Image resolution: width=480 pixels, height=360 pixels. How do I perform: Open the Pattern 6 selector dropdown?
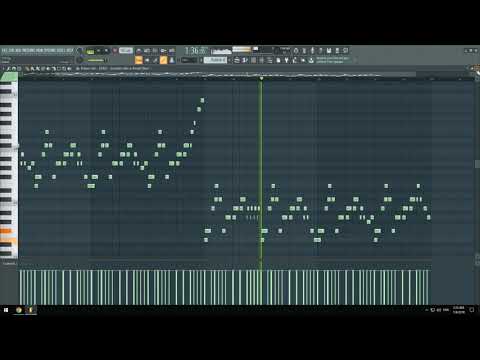(215, 60)
